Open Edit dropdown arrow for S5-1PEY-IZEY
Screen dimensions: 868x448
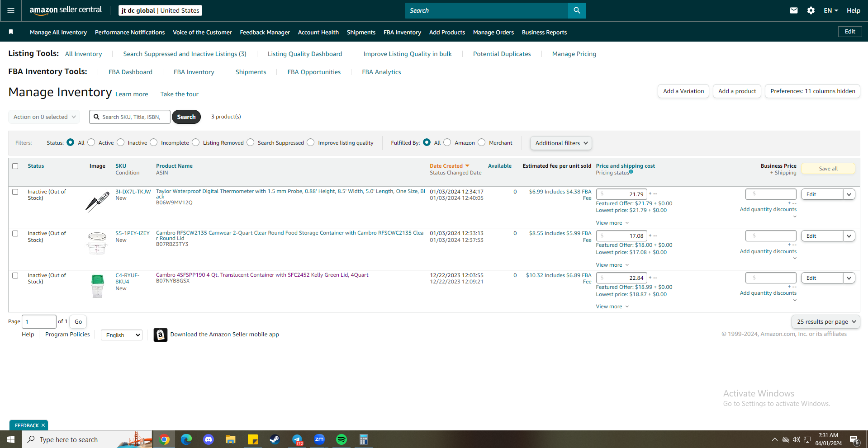[x=849, y=236]
